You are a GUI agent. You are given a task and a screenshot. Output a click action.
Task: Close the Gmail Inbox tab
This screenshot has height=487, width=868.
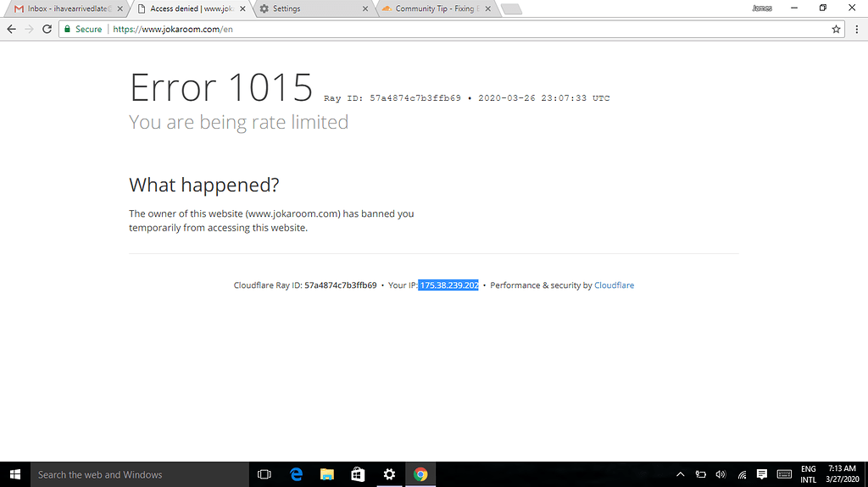[120, 8]
